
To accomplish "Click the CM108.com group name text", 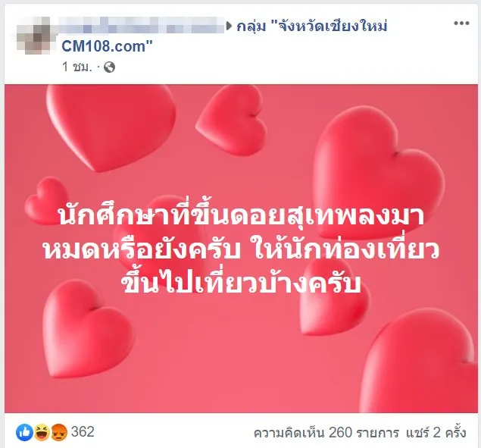I will coord(107,46).
